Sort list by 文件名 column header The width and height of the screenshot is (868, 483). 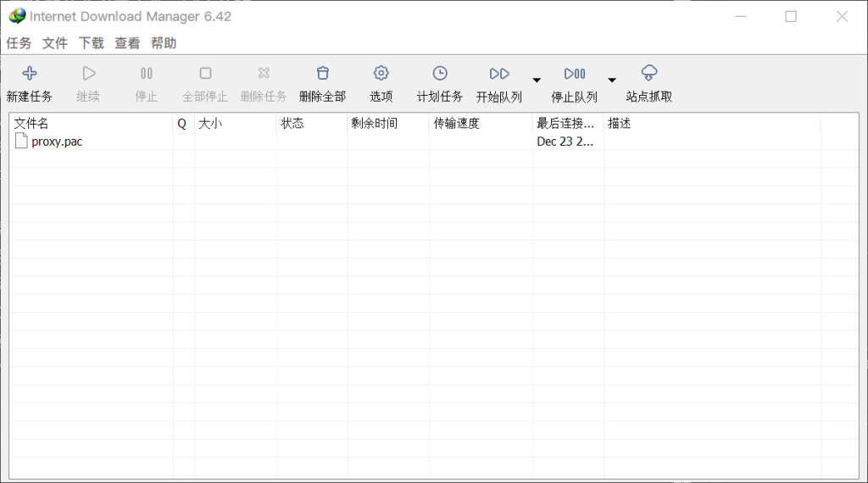91,124
